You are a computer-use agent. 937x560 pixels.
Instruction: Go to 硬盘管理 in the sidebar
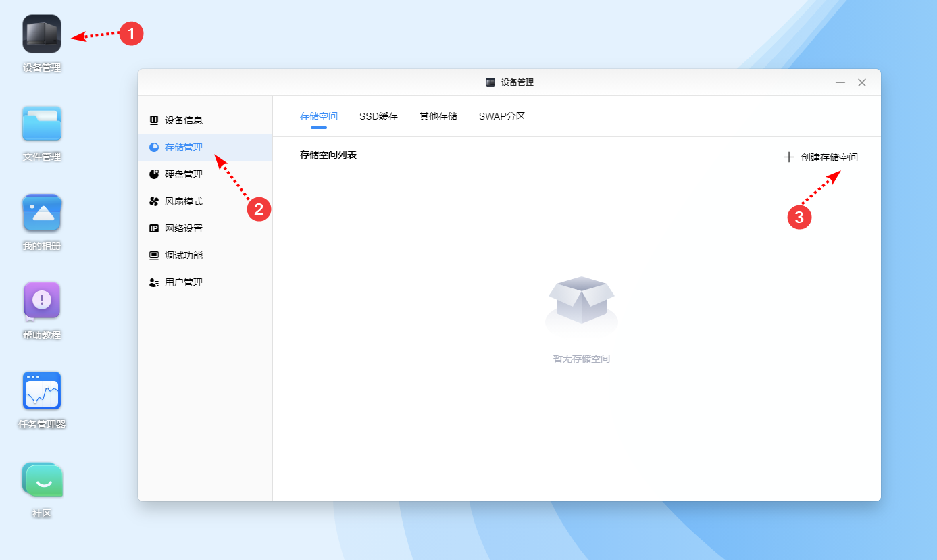point(183,174)
